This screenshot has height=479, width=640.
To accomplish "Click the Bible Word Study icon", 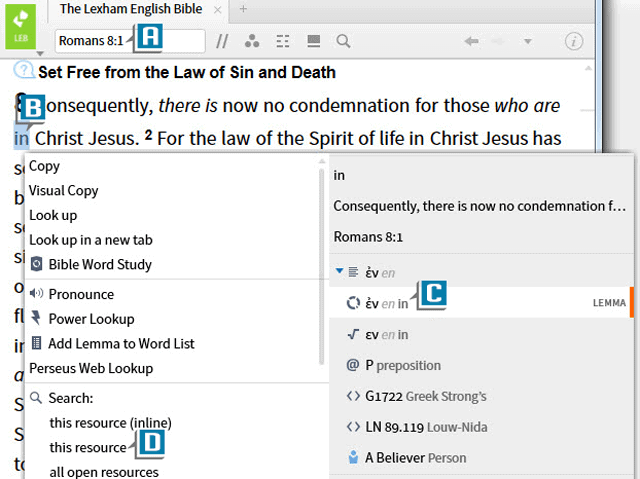I will coord(37,265).
